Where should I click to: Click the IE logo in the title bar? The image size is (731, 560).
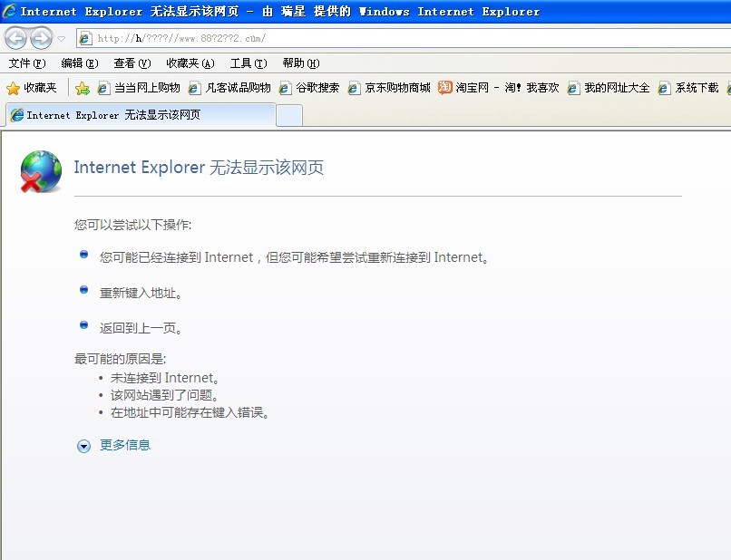pyautogui.click(x=9, y=11)
